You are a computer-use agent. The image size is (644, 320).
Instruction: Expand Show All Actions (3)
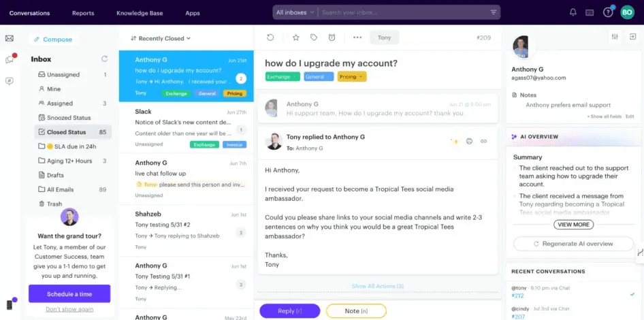tap(378, 286)
